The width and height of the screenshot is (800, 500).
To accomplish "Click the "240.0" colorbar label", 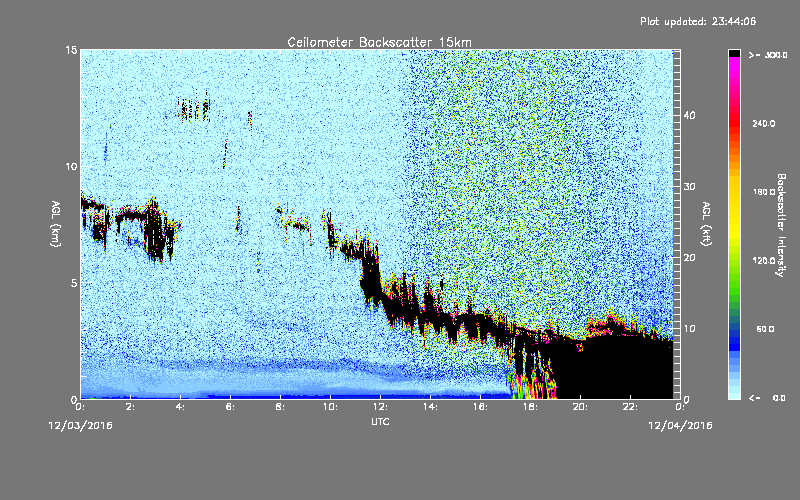I will (x=764, y=123).
